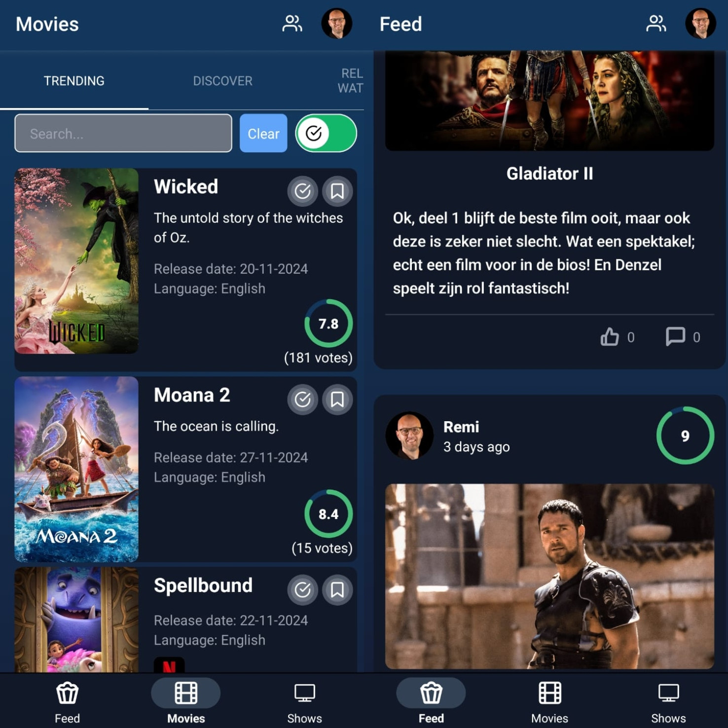This screenshot has height=728, width=728.
Task: Open the Moana 2 movie title
Action: click(x=192, y=395)
